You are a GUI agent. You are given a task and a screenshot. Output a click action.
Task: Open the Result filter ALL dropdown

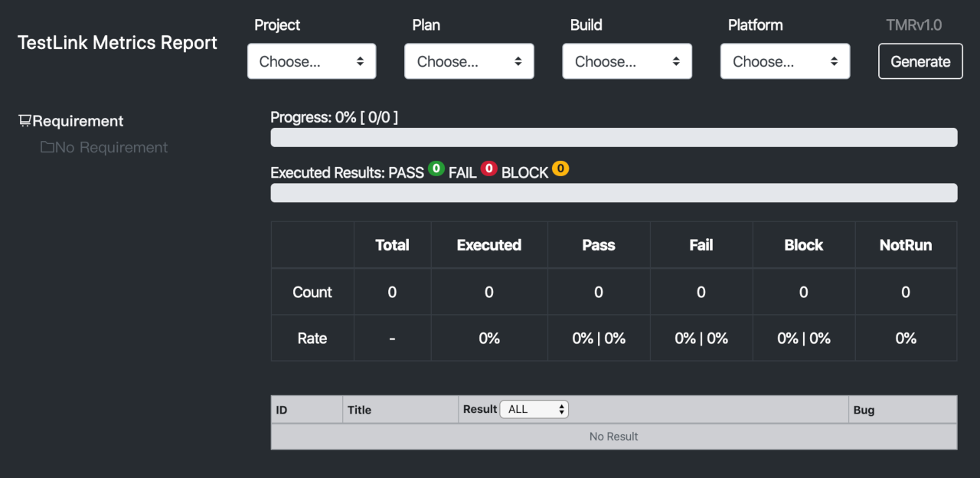click(x=534, y=409)
